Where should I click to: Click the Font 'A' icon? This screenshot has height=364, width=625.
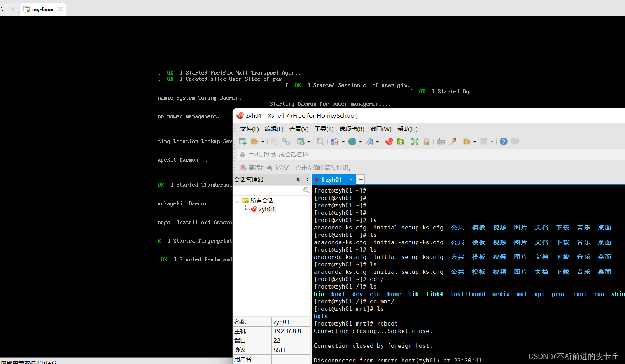pyautogui.click(x=369, y=142)
